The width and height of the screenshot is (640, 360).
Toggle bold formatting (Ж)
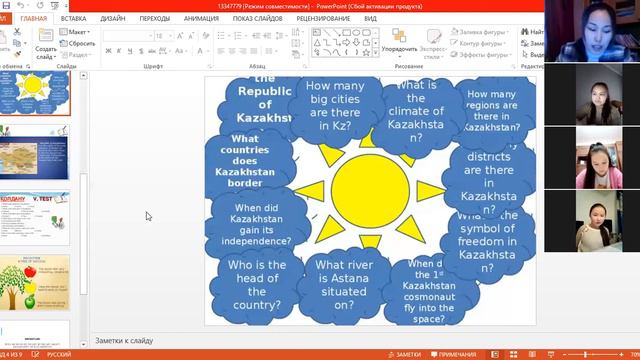tap(109, 51)
